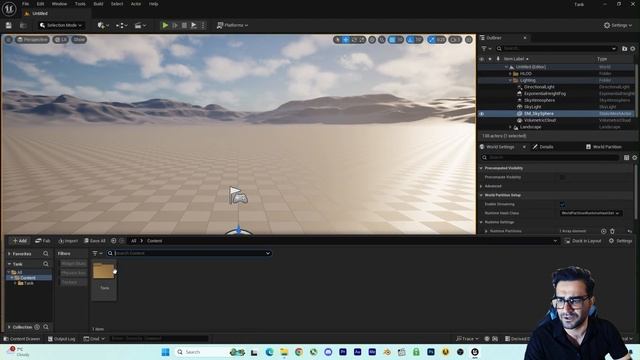Click the Lit view mode button

(x=61, y=40)
